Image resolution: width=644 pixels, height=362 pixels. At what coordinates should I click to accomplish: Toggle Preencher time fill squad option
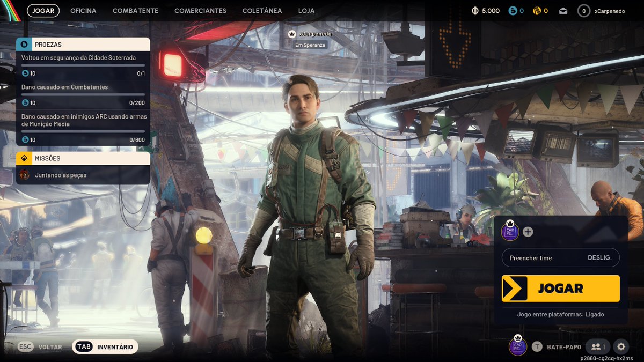[x=560, y=258]
